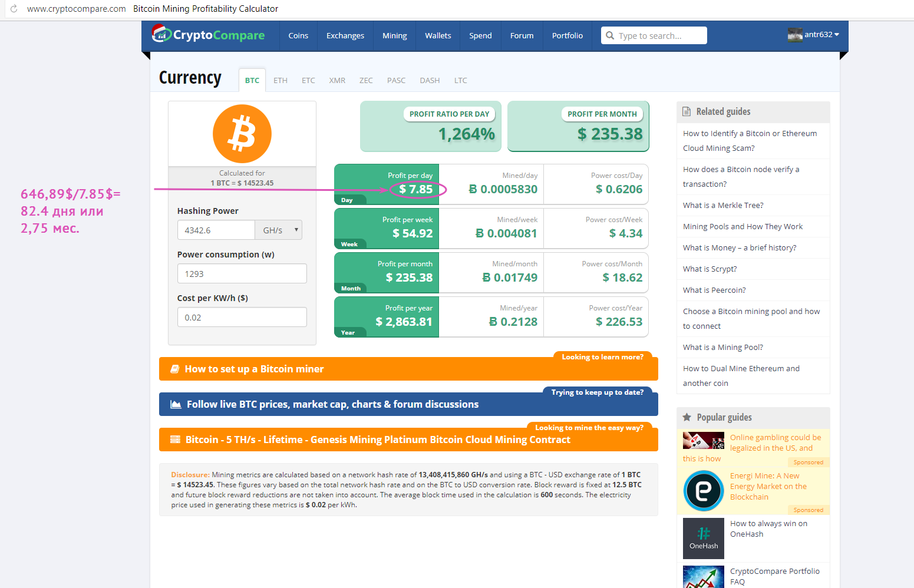914x588 pixels.
Task: Open What is a Merkle Tree guide
Action: (723, 205)
